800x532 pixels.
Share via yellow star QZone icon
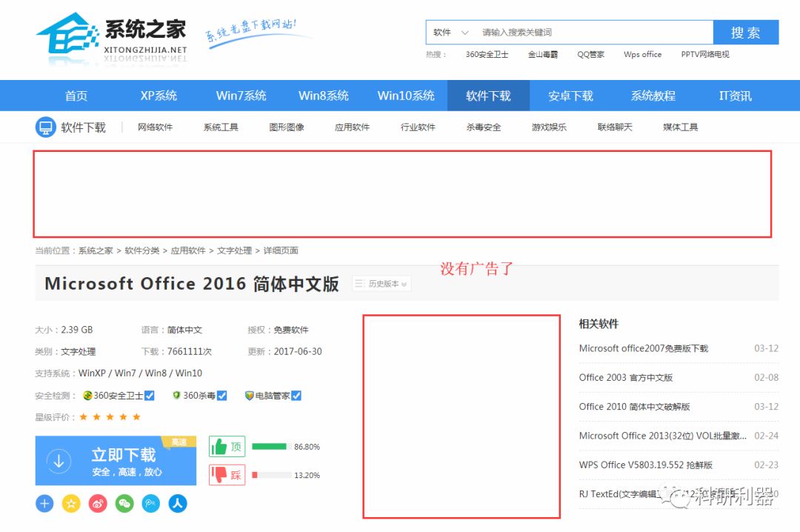(71, 504)
